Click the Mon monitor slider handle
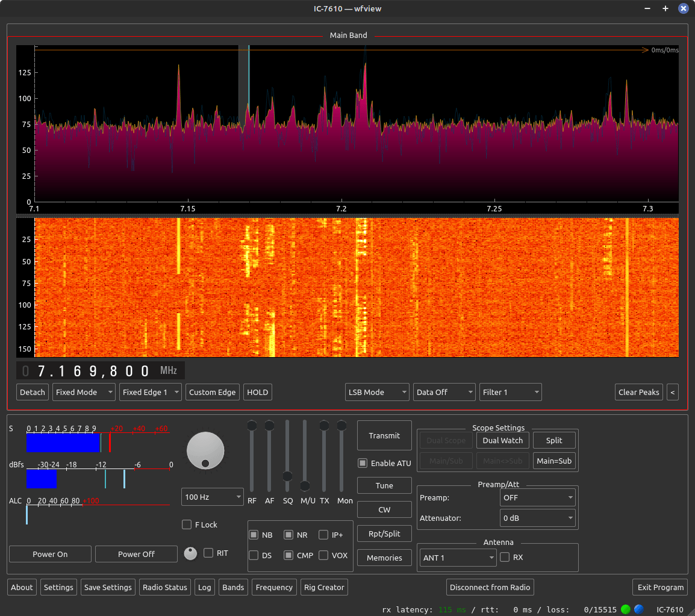 [341, 426]
